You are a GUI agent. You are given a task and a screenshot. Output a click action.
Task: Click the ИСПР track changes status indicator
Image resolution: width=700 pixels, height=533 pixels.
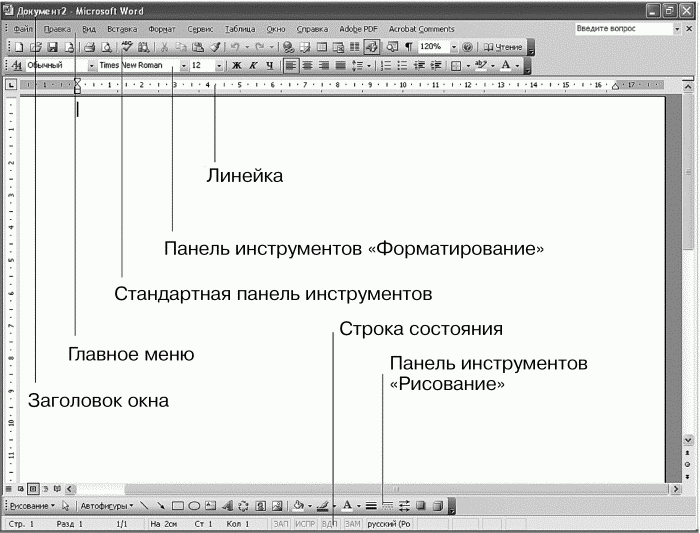click(x=305, y=524)
